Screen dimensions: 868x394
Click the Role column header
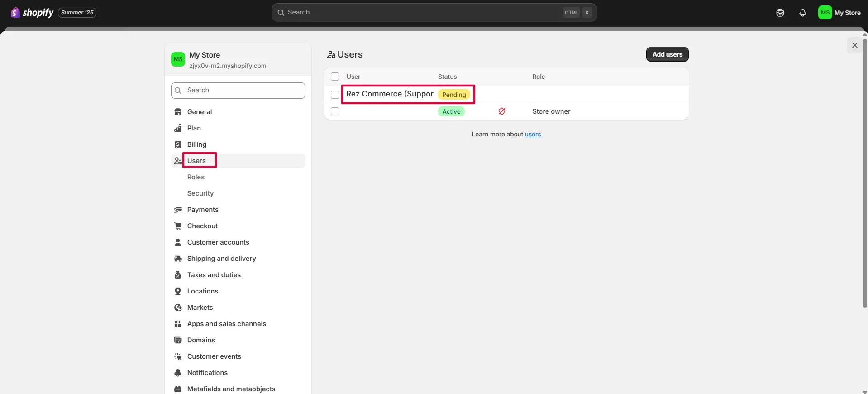[x=539, y=77]
